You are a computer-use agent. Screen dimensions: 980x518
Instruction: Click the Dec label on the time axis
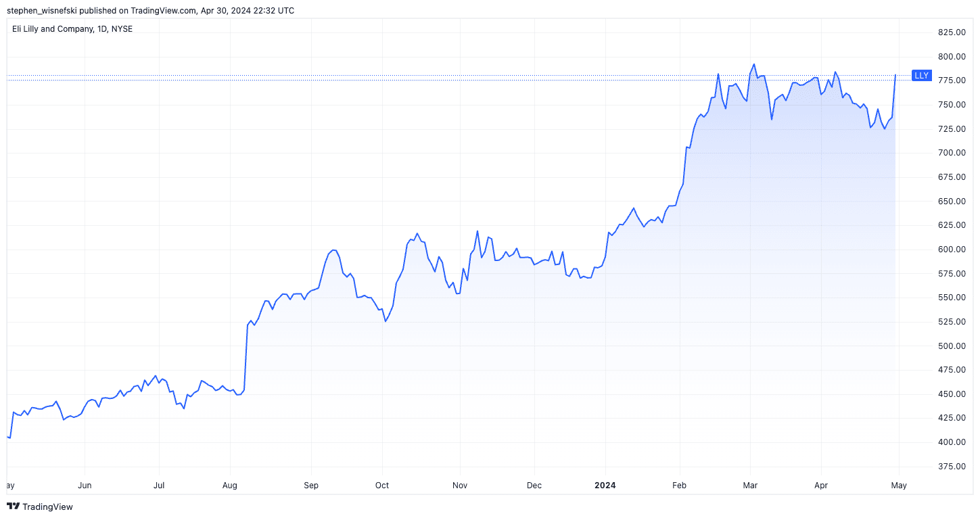pyautogui.click(x=534, y=486)
